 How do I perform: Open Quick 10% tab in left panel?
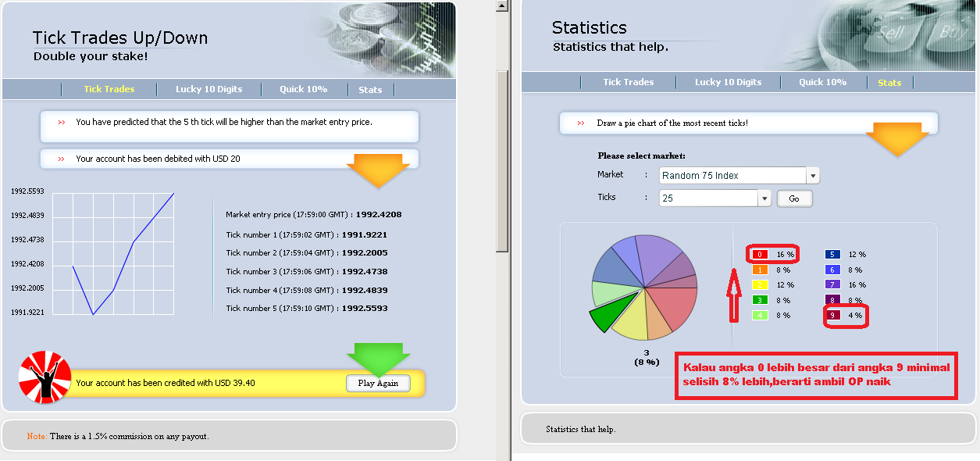[x=304, y=89]
